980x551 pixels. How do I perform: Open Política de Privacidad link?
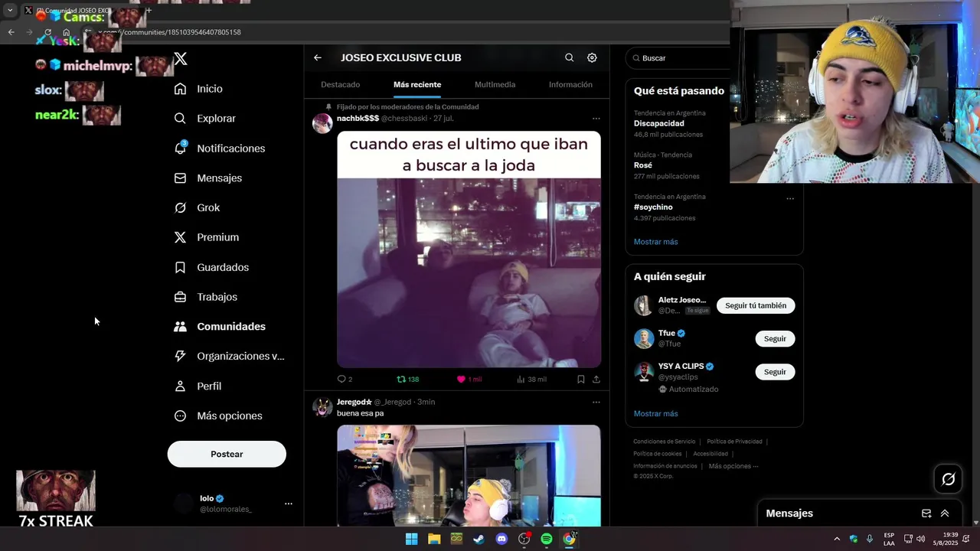click(x=734, y=442)
